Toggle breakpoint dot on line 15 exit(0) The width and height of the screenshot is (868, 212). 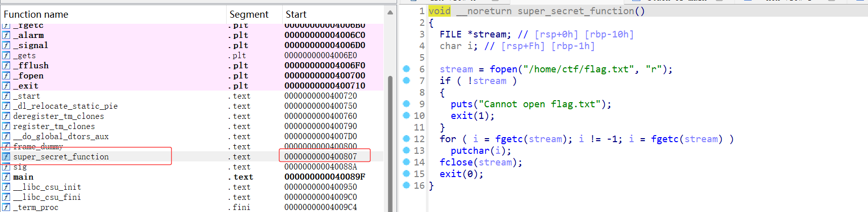[x=406, y=174]
